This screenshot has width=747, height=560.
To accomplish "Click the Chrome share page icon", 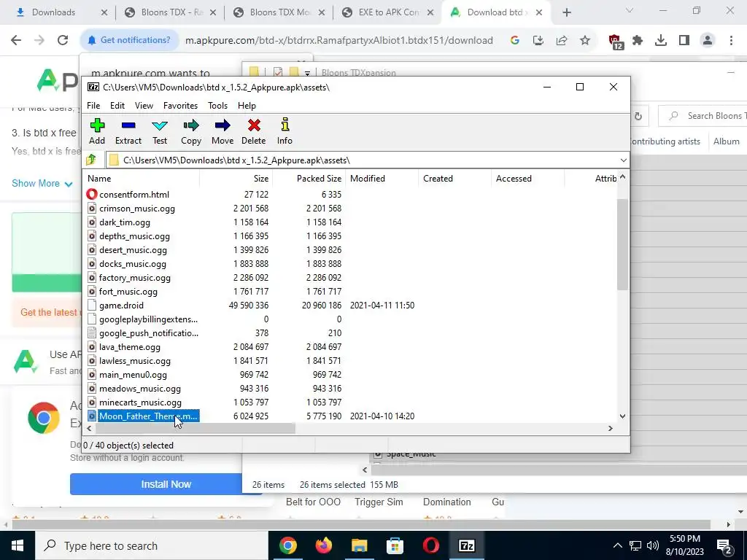I will (562, 41).
